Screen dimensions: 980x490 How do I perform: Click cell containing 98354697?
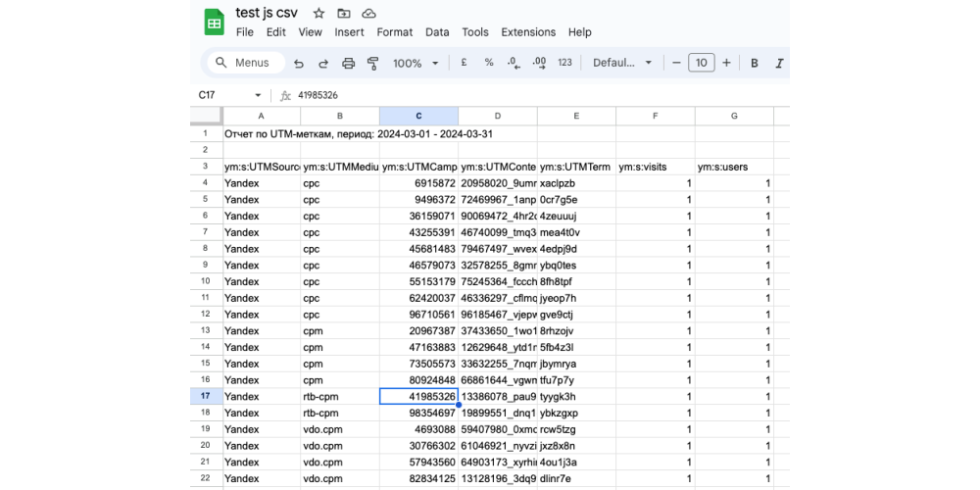click(418, 413)
